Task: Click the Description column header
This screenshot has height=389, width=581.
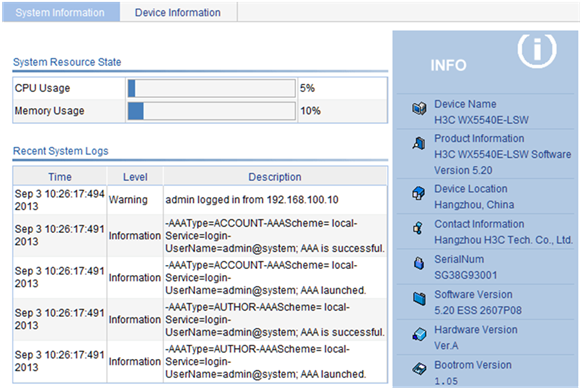Action: (x=275, y=177)
